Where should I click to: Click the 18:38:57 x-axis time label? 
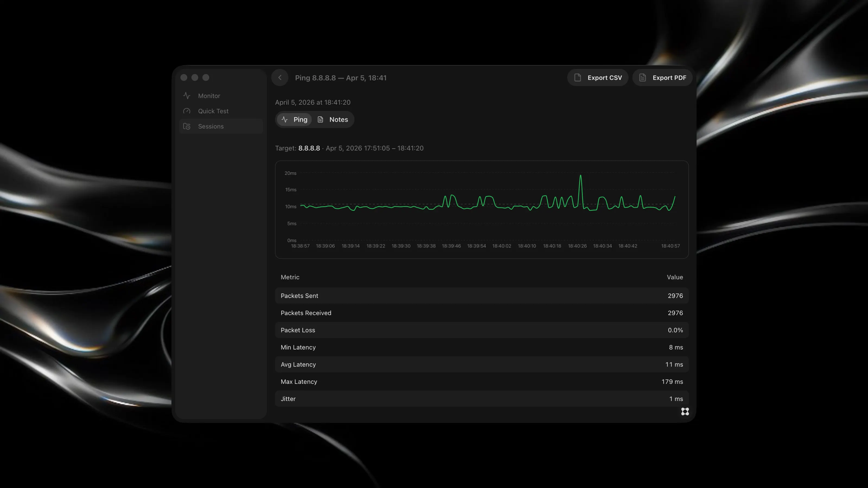300,246
